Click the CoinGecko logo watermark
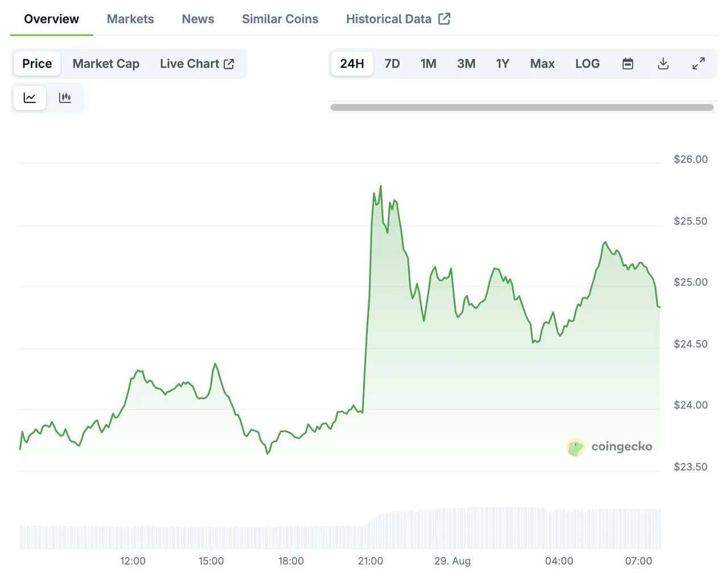The image size is (728, 580). [x=609, y=447]
